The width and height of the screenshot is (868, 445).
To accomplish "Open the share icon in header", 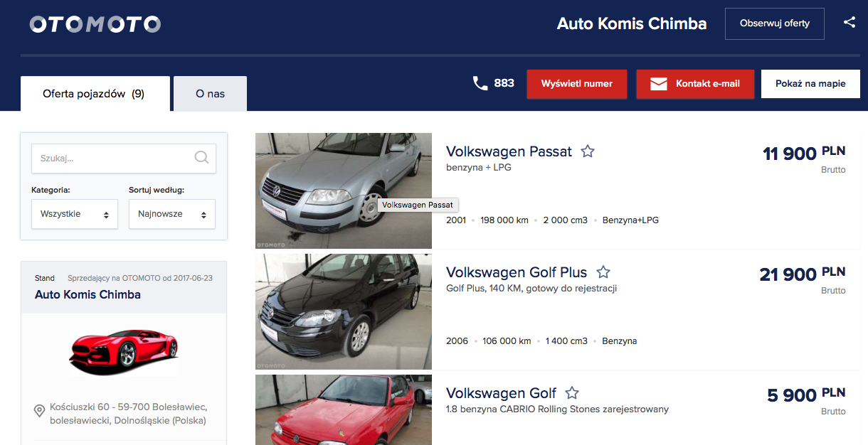I will (850, 23).
